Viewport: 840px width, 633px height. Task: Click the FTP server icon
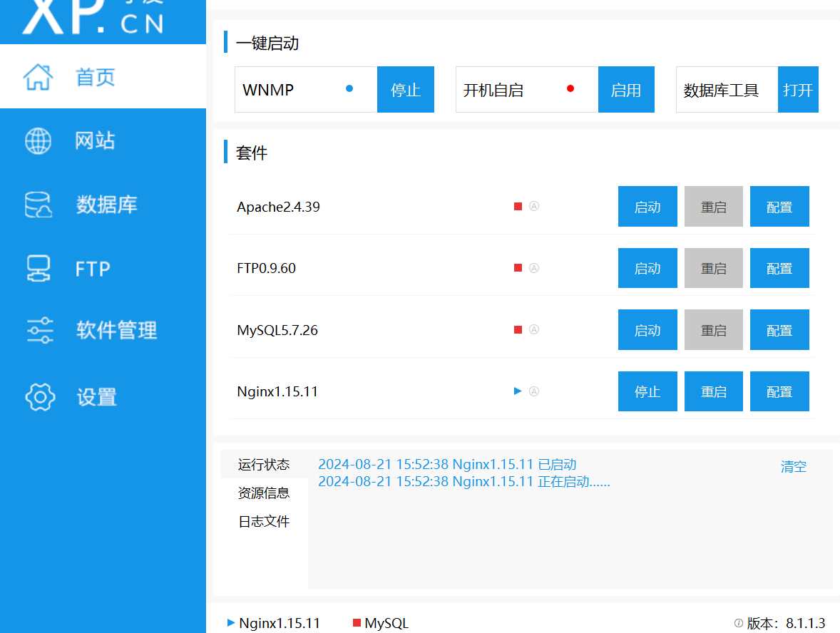point(39,268)
